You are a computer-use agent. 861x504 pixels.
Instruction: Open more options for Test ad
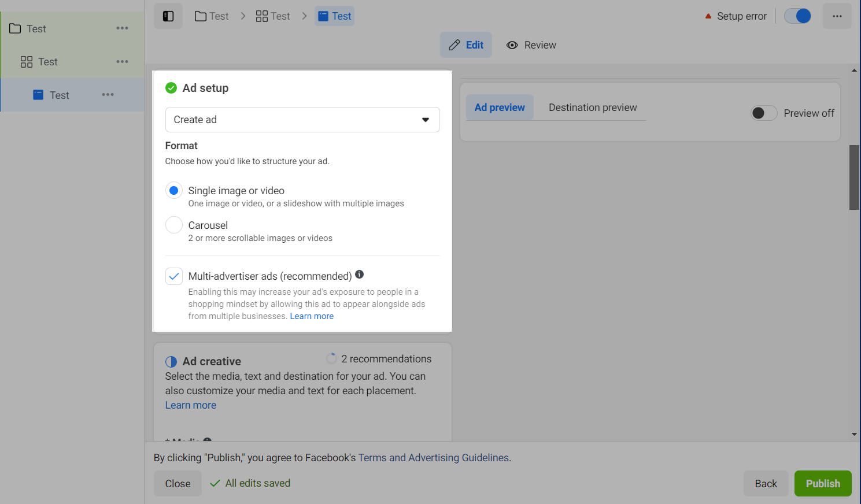(x=108, y=95)
